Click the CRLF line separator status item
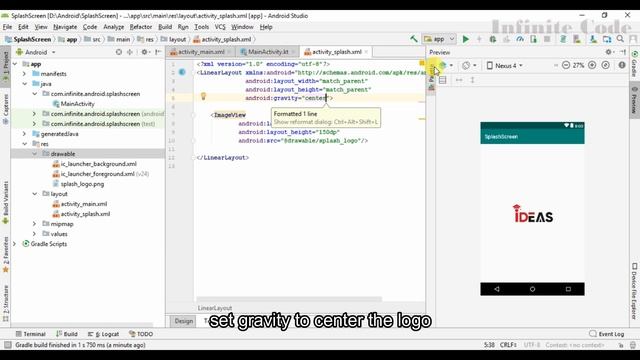 pos(508,345)
